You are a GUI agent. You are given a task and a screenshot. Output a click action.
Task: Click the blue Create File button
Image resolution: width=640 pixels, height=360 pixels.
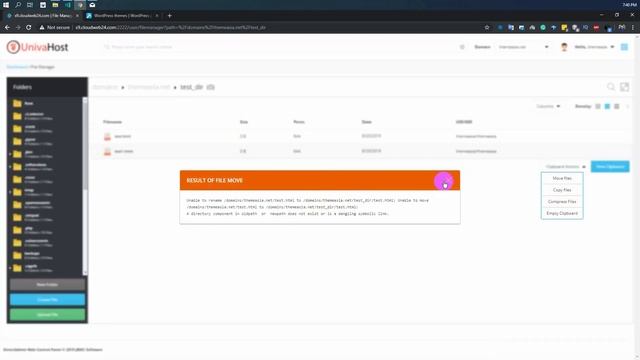[47, 300]
